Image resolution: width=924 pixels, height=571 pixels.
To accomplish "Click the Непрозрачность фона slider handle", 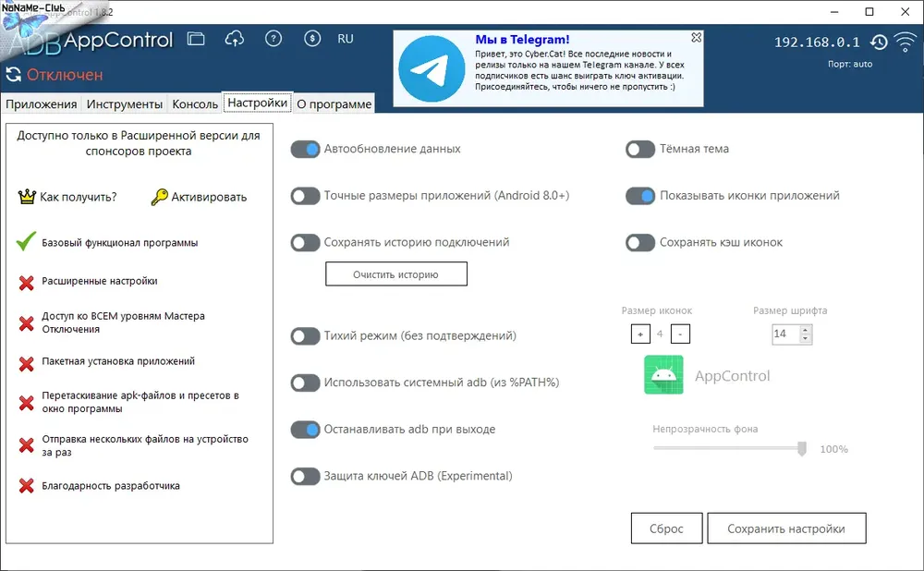I will (x=802, y=448).
